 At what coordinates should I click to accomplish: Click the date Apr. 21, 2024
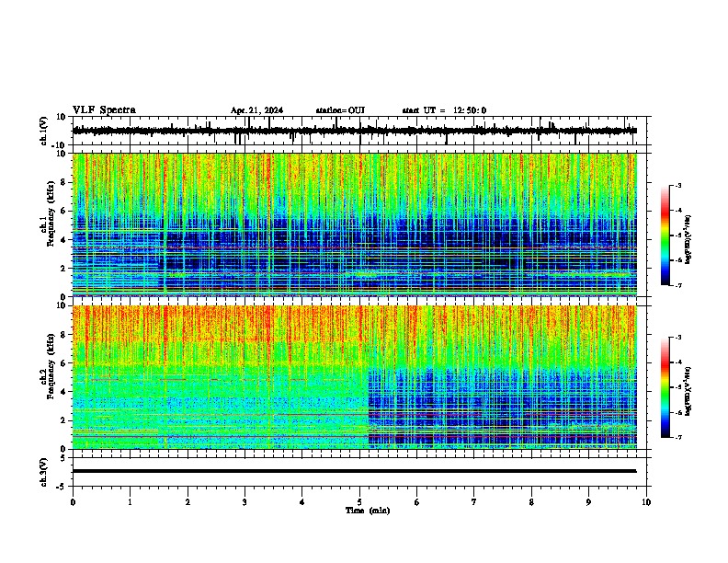[256, 110]
